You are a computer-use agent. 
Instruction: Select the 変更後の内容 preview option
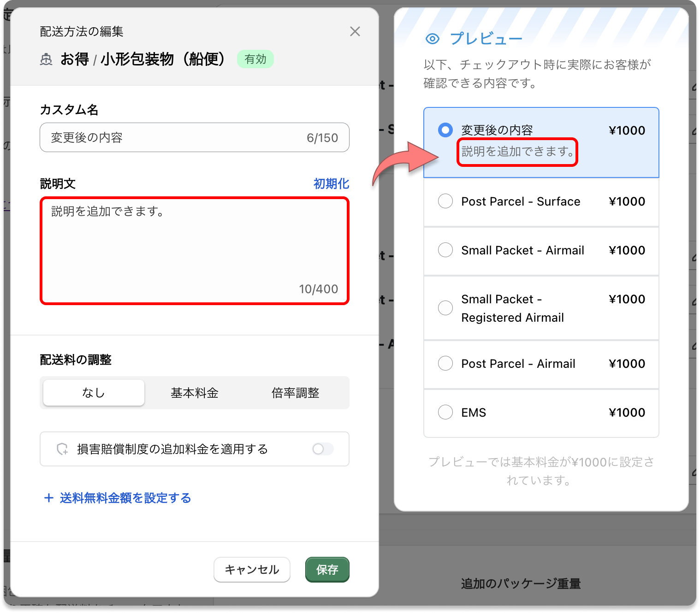tap(445, 130)
